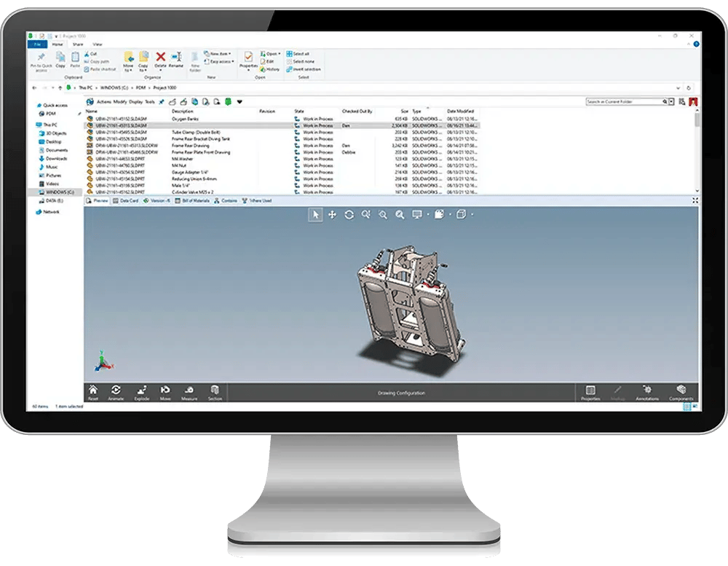This screenshot has height=566, width=728.
Task: Click the PDM get latest version icon
Action: click(194, 102)
